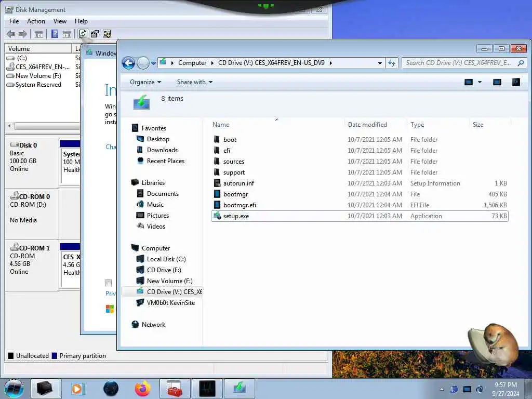Open the Action menu in Disk Management
The image size is (532, 399).
pyautogui.click(x=36, y=21)
